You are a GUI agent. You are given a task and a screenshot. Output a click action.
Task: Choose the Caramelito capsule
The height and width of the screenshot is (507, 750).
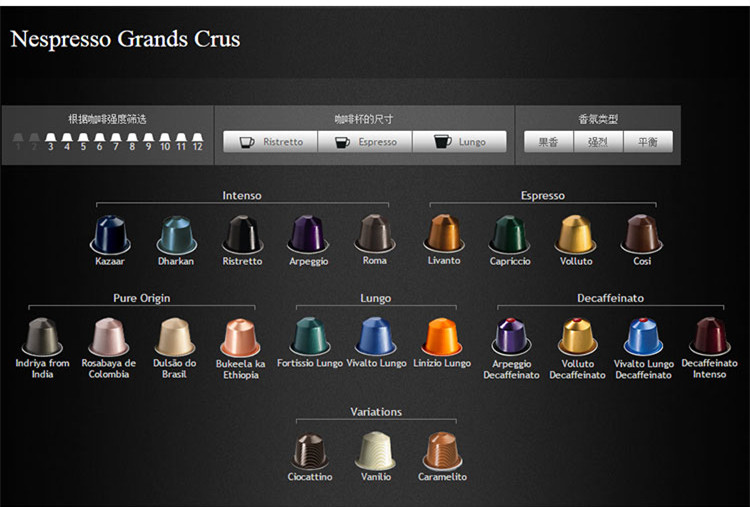click(442, 451)
